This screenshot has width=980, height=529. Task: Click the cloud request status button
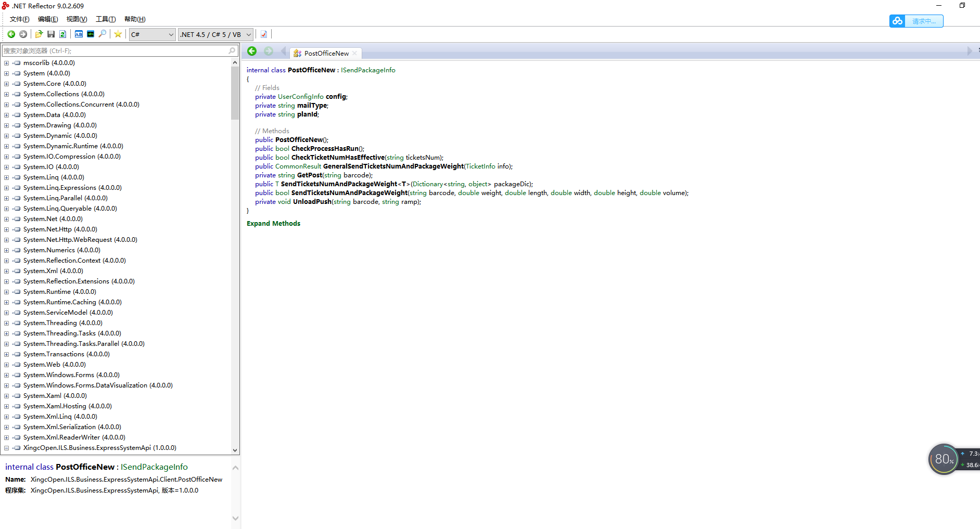pyautogui.click(x=917, y=21)
